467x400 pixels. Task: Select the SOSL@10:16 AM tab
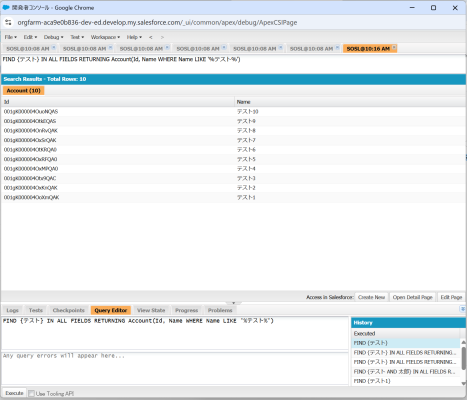pos(368,49)
